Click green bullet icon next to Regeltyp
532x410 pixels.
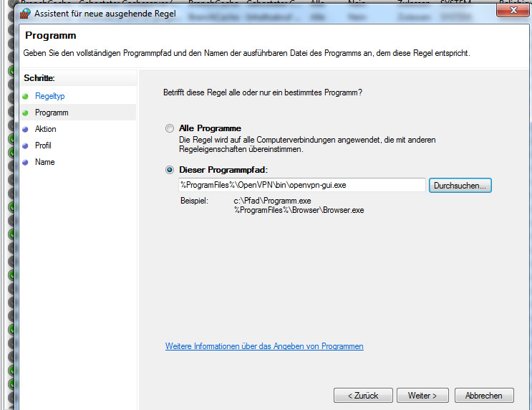25,97
